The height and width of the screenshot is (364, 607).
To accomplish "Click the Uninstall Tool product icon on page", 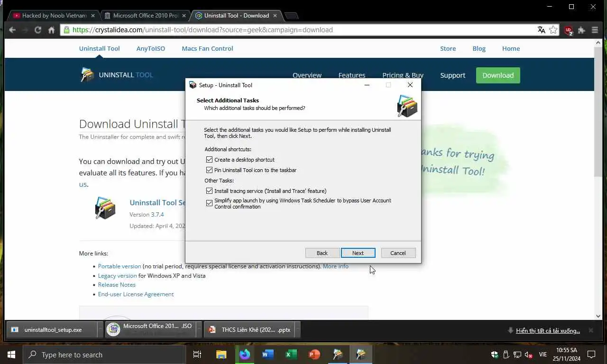I will (x=105, y=208).
